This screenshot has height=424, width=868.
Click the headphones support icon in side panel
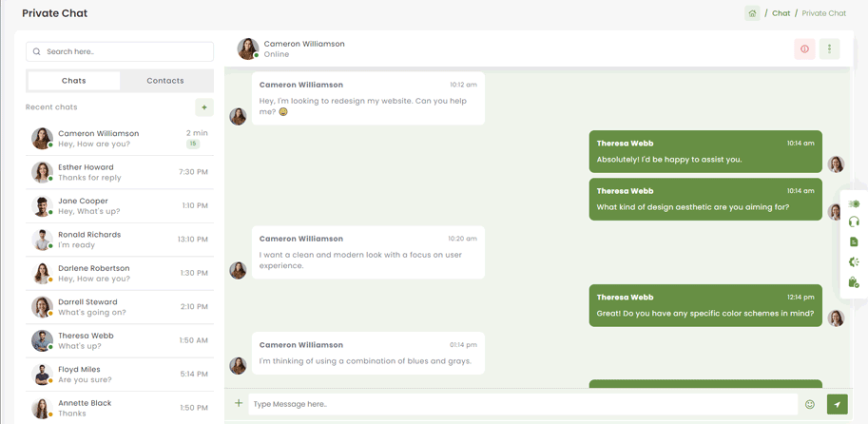(854, 222)
